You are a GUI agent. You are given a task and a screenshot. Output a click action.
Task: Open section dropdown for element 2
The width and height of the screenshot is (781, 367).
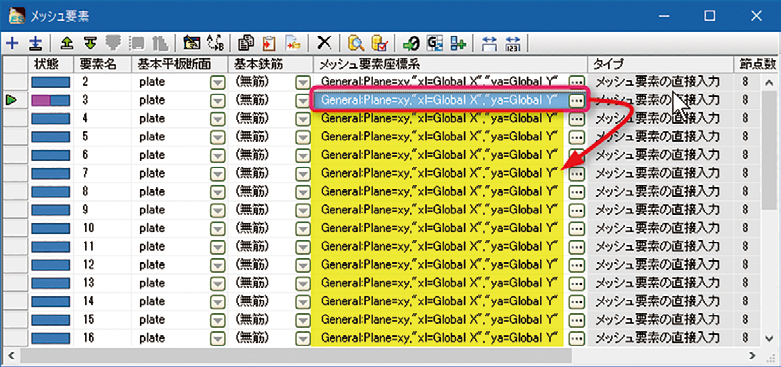217,82
